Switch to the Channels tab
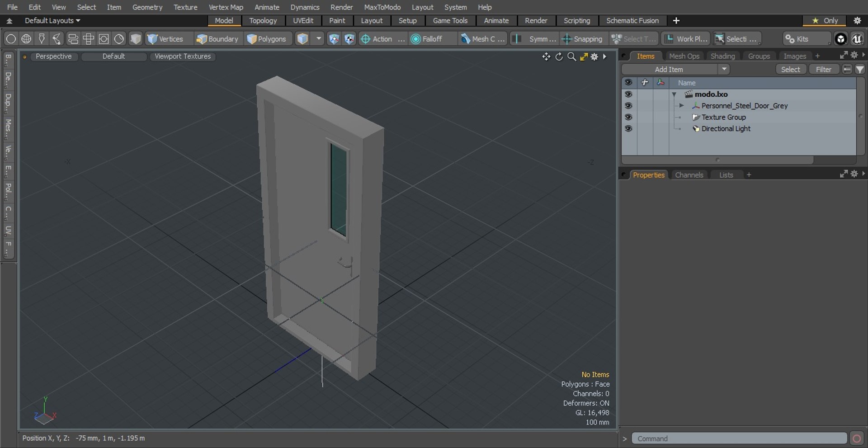This screenshot has width=868, height=448. [689, 175]
